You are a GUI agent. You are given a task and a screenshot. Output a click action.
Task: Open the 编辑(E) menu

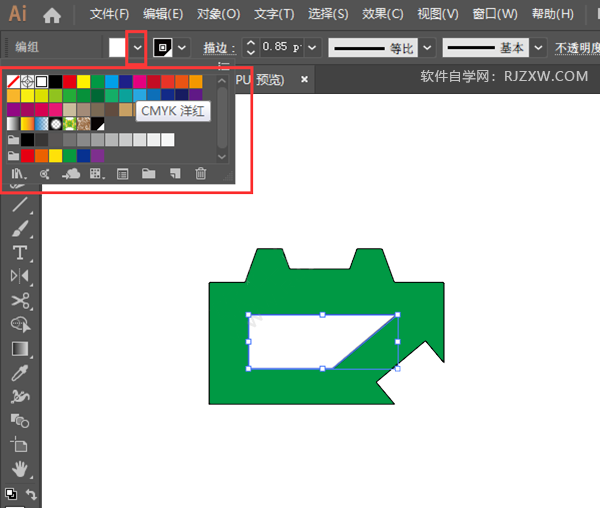(x=163, y=14)
